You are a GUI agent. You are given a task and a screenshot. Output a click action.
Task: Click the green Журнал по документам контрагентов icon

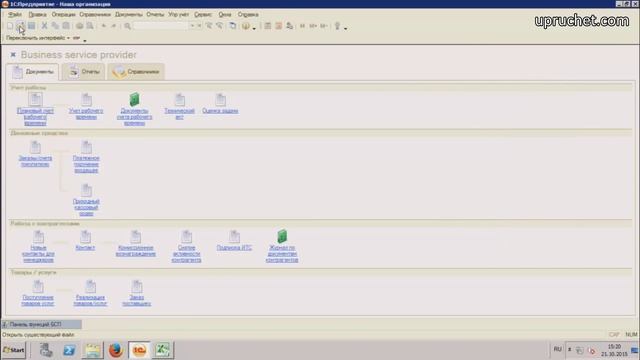tap(282, 236)
